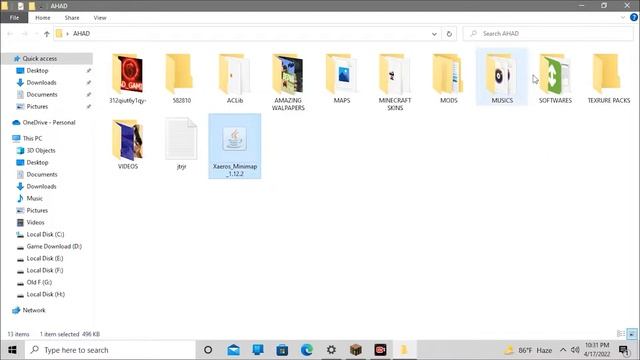
Task: Go up one folder level
Action: point(47,34)
